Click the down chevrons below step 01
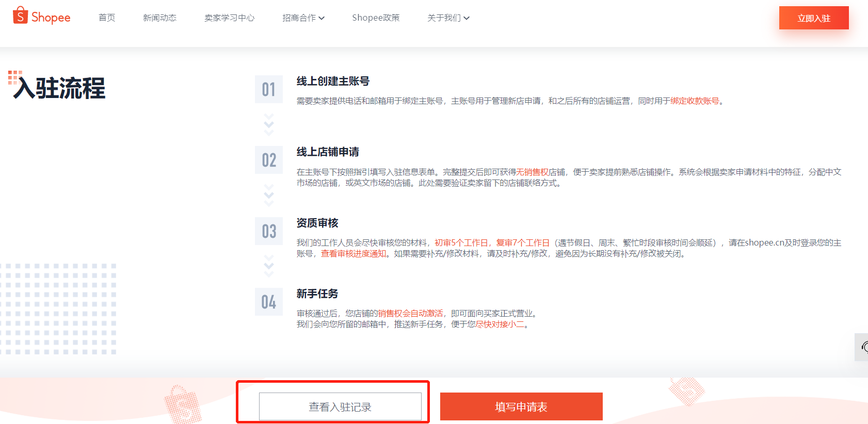This screenshot has height=424, width=868. 268,124
